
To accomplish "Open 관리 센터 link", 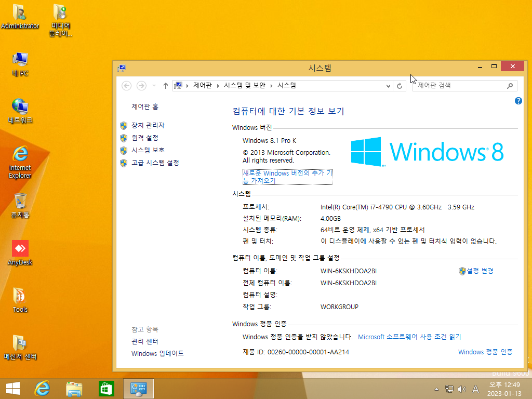I will [x=145, y=341].
